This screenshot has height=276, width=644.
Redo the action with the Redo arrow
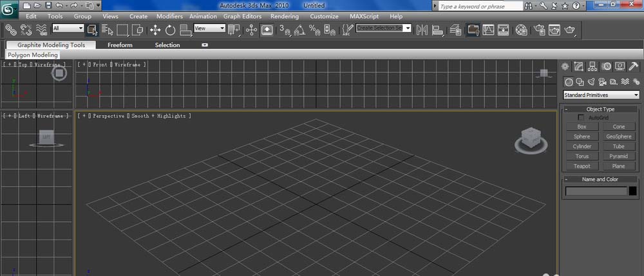pyautogui.click(x=74, y=6)
